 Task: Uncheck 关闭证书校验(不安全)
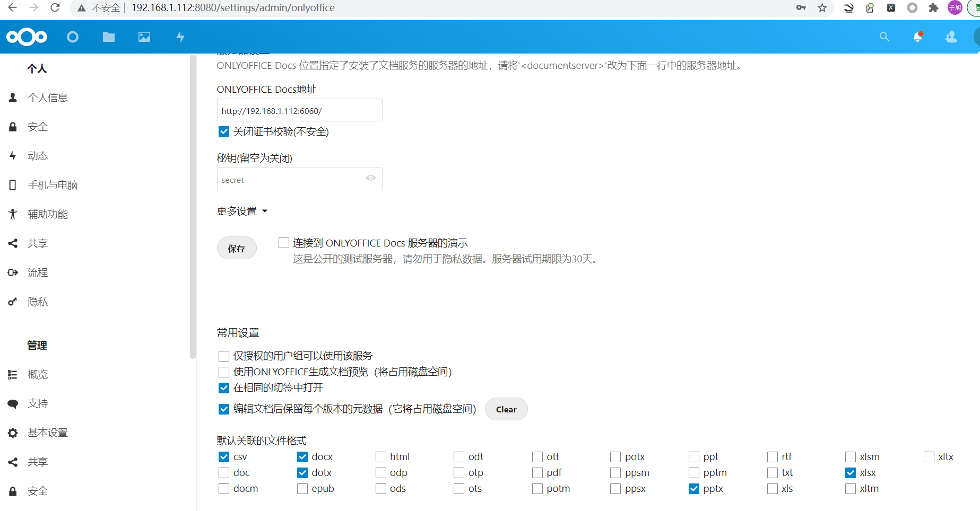click(223, 131)
